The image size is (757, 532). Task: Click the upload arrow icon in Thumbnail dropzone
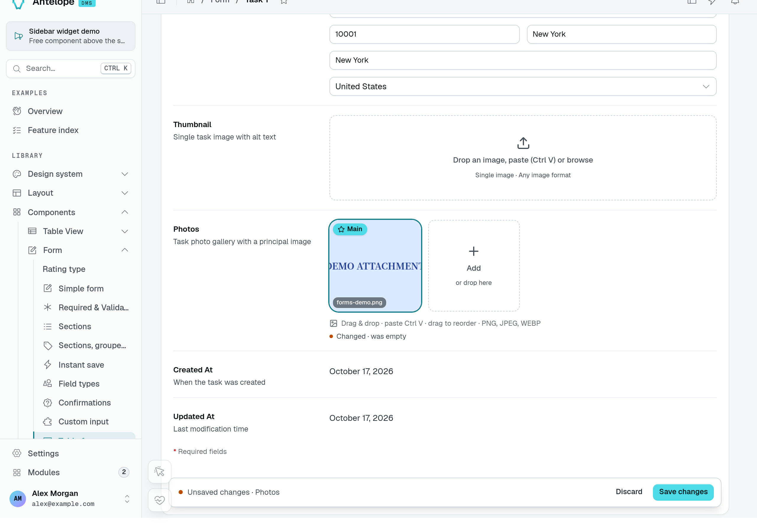point(523,143)
